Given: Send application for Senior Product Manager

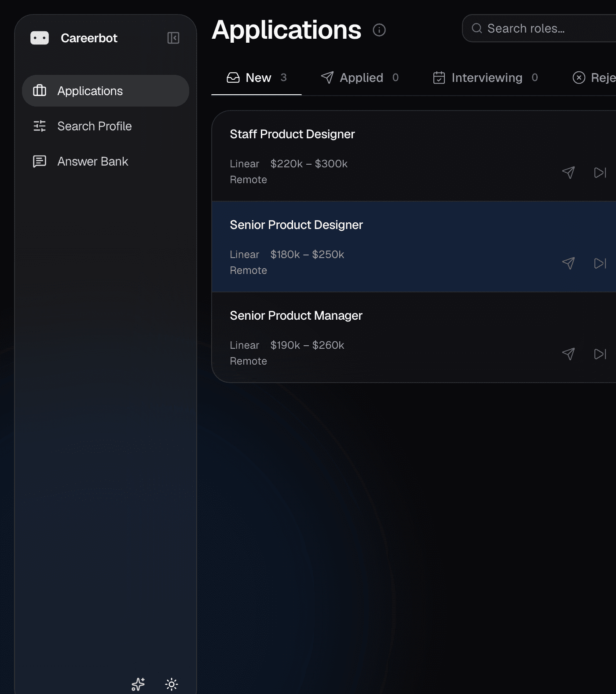Looking at the screenshot, I should click(568, 354).
